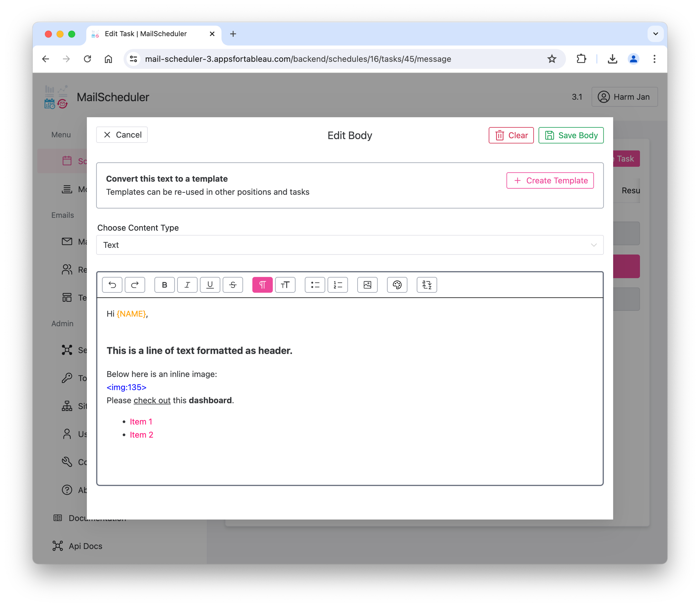Click the redo icon in editor toolbar

pyautogui.click(x=135, y=285)
